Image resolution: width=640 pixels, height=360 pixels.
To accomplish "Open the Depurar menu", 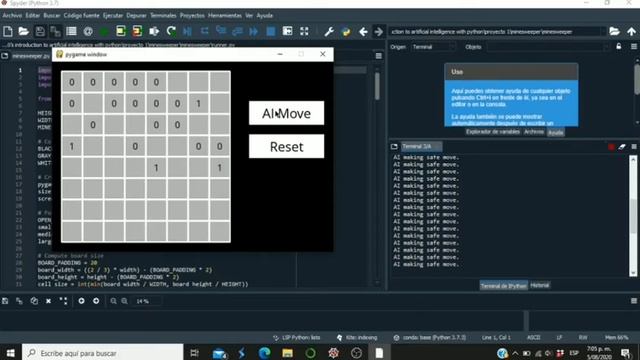I will coord(136,16).
